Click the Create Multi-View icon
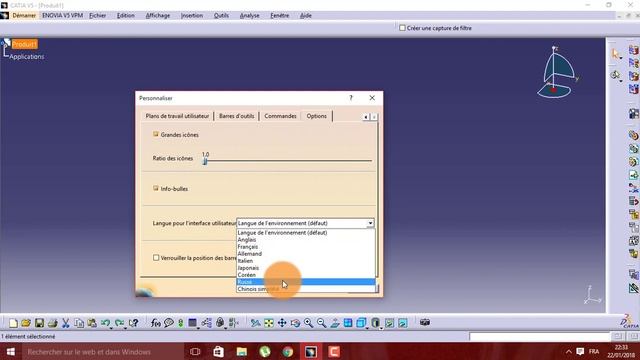Screen dimensions: 640x360 (348, 323)
